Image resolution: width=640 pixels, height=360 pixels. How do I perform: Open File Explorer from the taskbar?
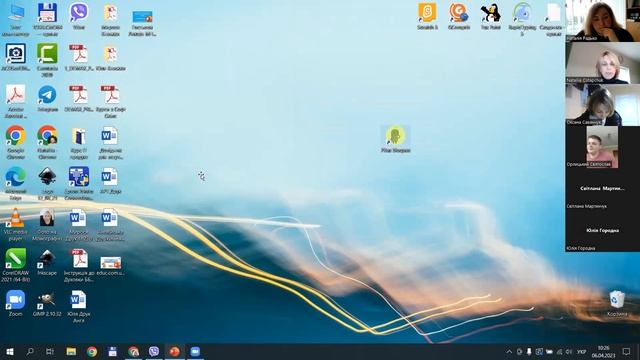(x=71, y=351)
